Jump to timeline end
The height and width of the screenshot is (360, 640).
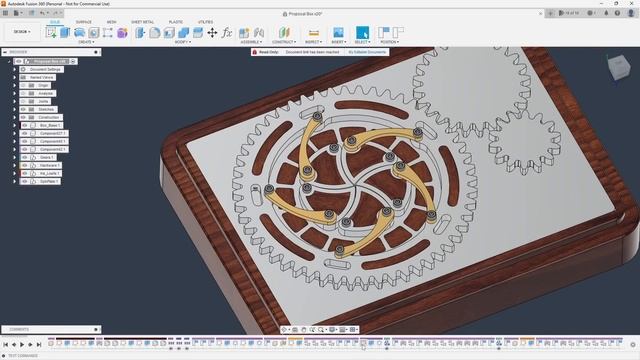point(39,345)
